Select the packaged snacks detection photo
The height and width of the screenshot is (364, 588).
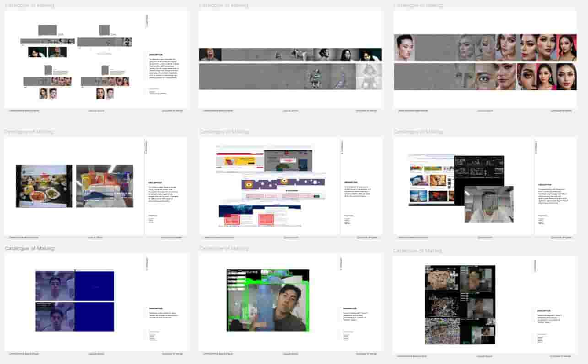coord(104,186)
